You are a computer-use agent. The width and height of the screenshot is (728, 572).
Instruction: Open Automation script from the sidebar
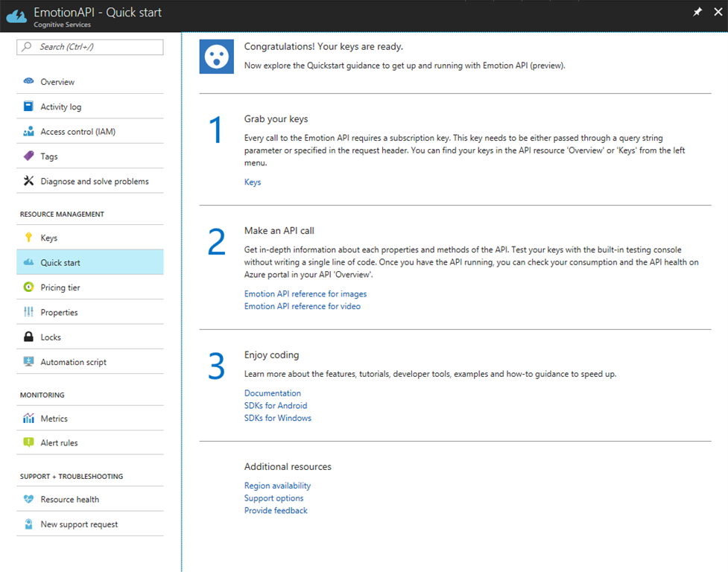[x=73, y=362]
